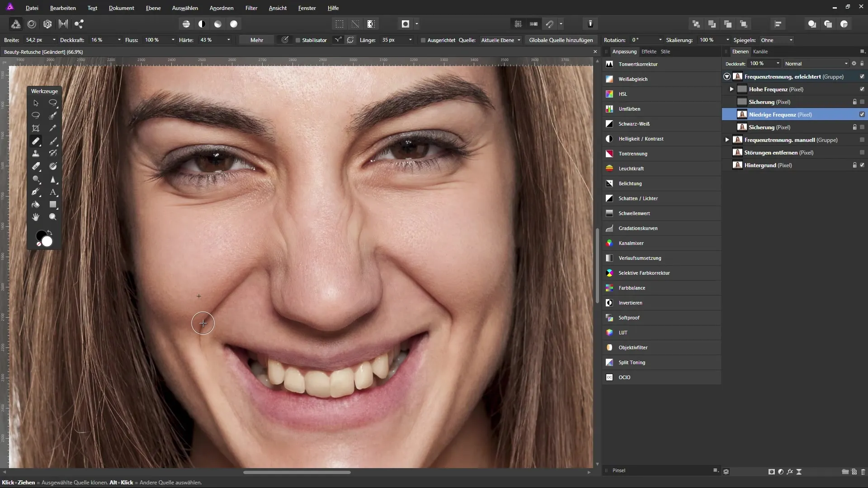Click the Invert pixel selection icon
Viewport: 868px width, 488px height.
point(371,24)
